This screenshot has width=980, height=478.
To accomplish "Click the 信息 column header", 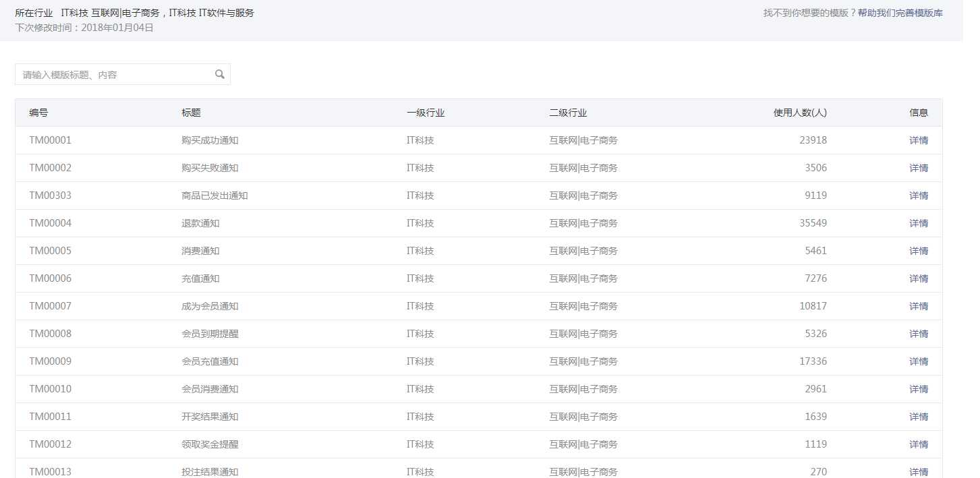I will click(919, 113).
